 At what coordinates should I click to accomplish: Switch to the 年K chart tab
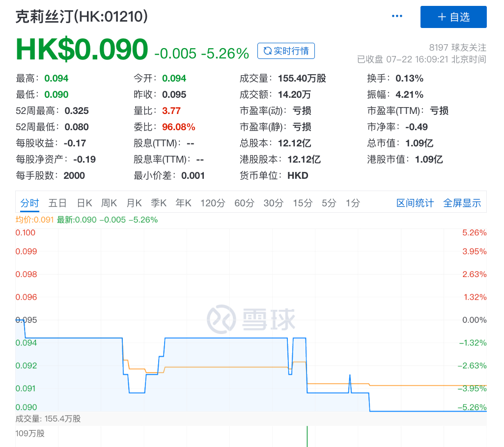[184, 203]
